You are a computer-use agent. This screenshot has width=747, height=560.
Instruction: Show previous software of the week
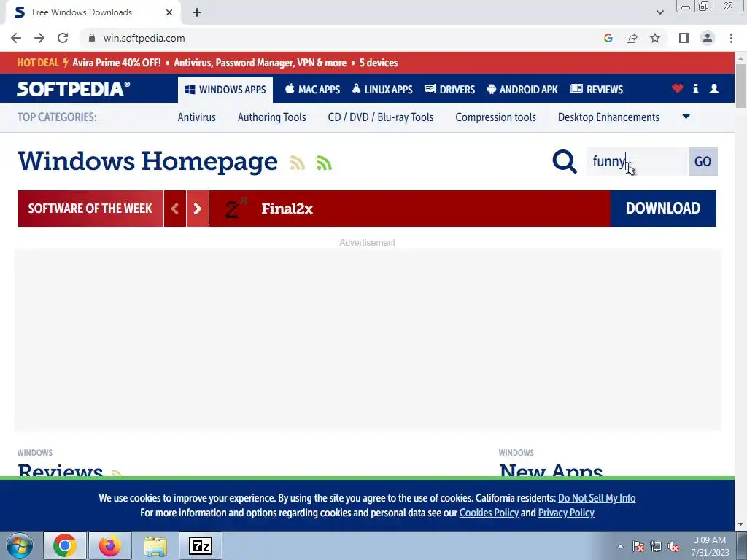tap(175, 209)
